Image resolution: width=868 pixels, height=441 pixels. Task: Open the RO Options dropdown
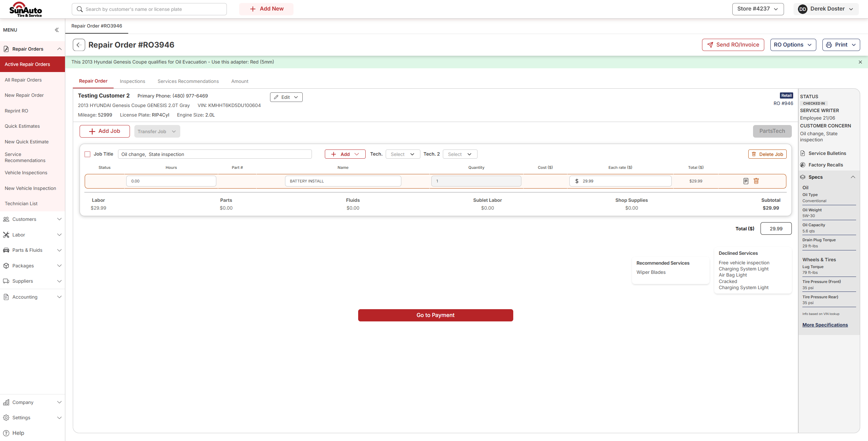point(793,45)
